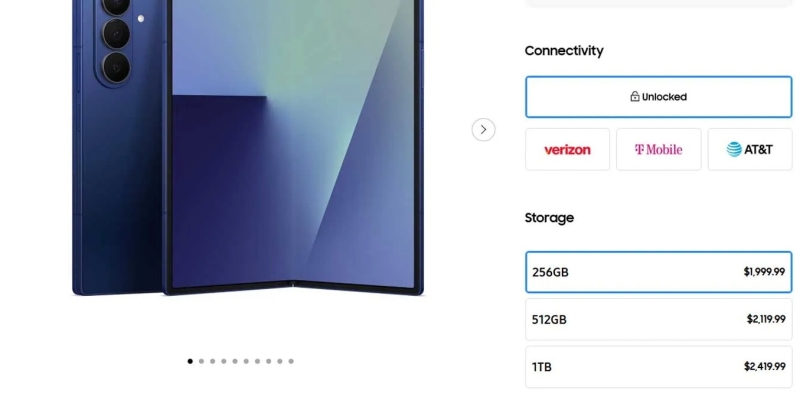The image size is (800, 400).
Task: Jump to last carousel image dot
Action: click(x=291, y=361)
